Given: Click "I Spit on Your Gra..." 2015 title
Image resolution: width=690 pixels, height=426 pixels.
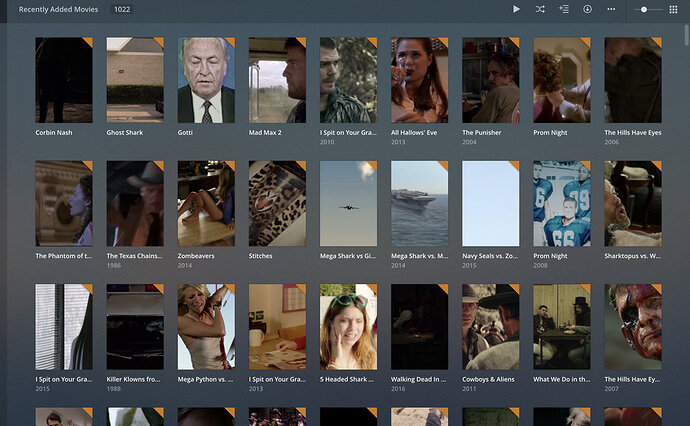Looking at the screenshot, I should 64,379.
